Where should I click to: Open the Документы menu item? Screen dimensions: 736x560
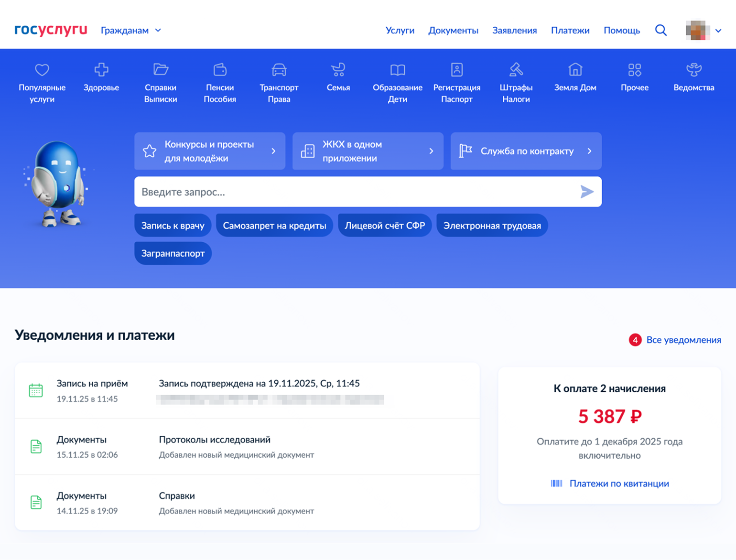pos(454,30)
